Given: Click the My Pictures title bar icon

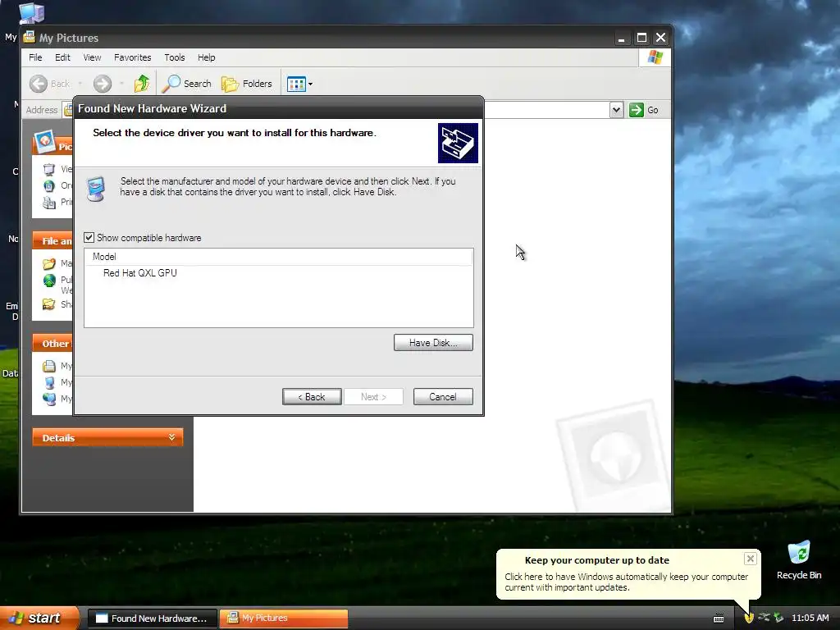Looking at the screenshot, I should 29,38.
